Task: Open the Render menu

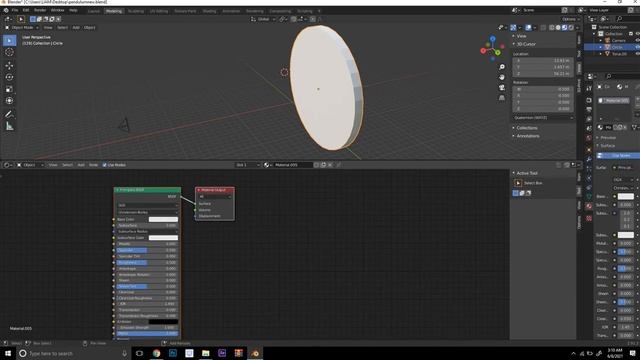Action: [x=40, y=10]
